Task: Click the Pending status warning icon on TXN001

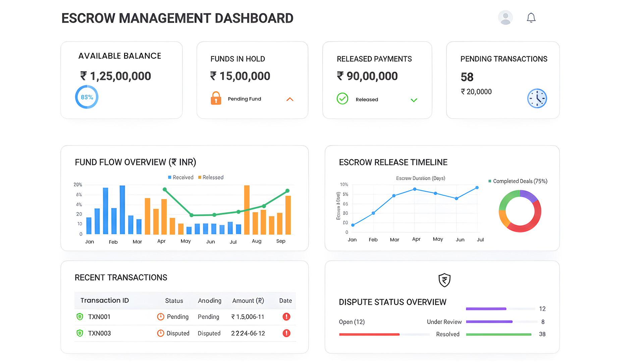Action: [x=160, y=316]
